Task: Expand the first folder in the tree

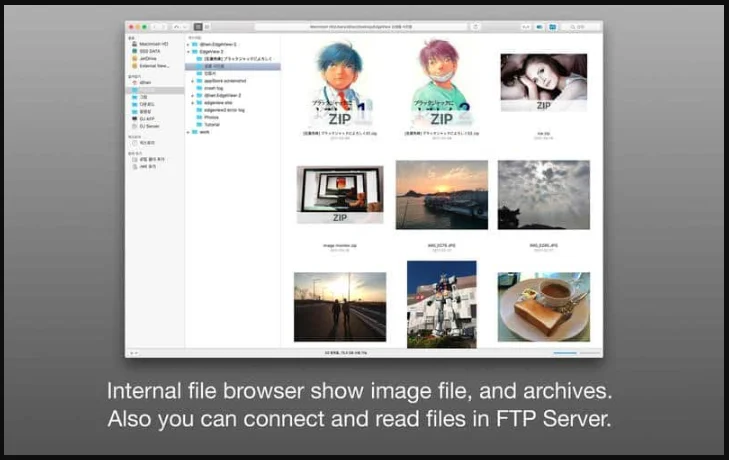Action: pos(188,45)
